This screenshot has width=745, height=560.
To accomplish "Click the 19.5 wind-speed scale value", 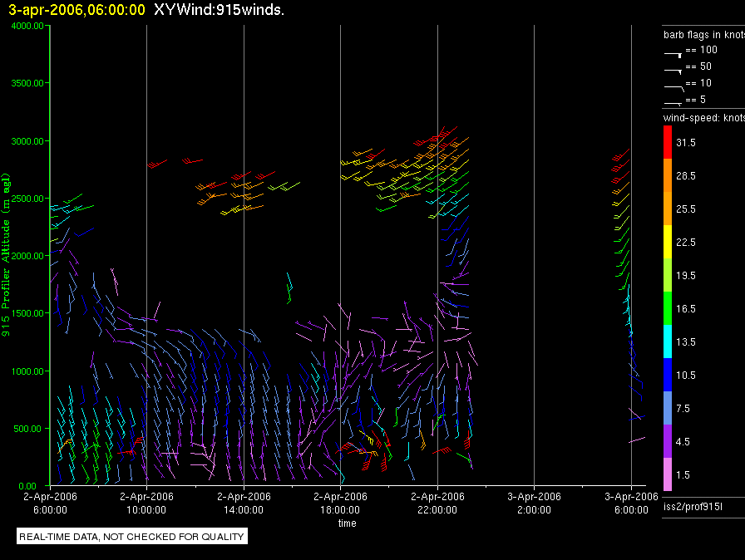I will (x=686, y=276).
